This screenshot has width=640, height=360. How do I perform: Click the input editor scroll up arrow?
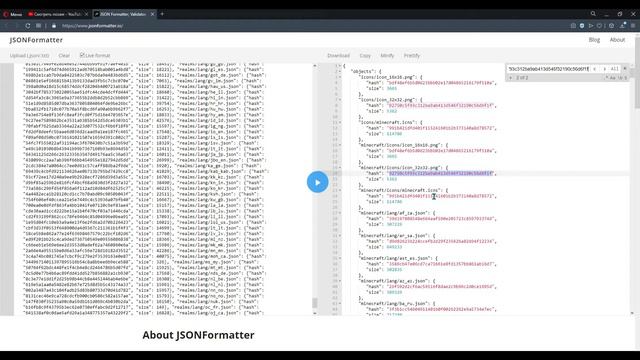pyautogui.click(x=314, y=66)
